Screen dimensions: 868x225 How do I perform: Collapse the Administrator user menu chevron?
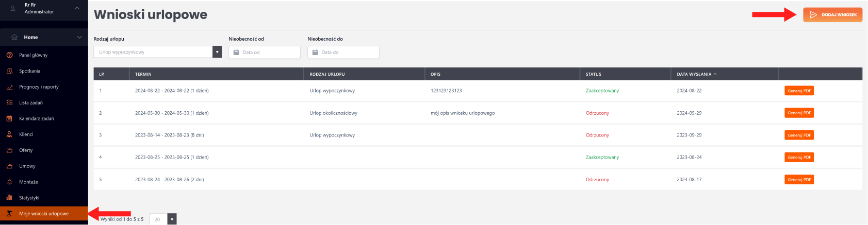coord(77,8)
